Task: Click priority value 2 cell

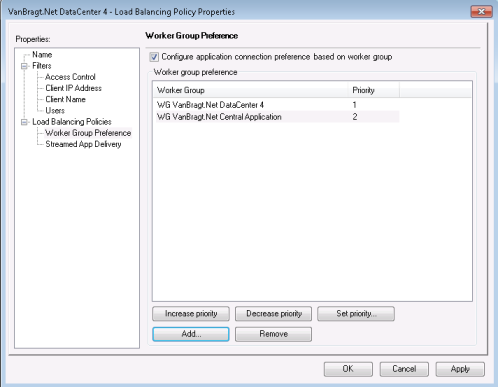Action: pos(355,117)
